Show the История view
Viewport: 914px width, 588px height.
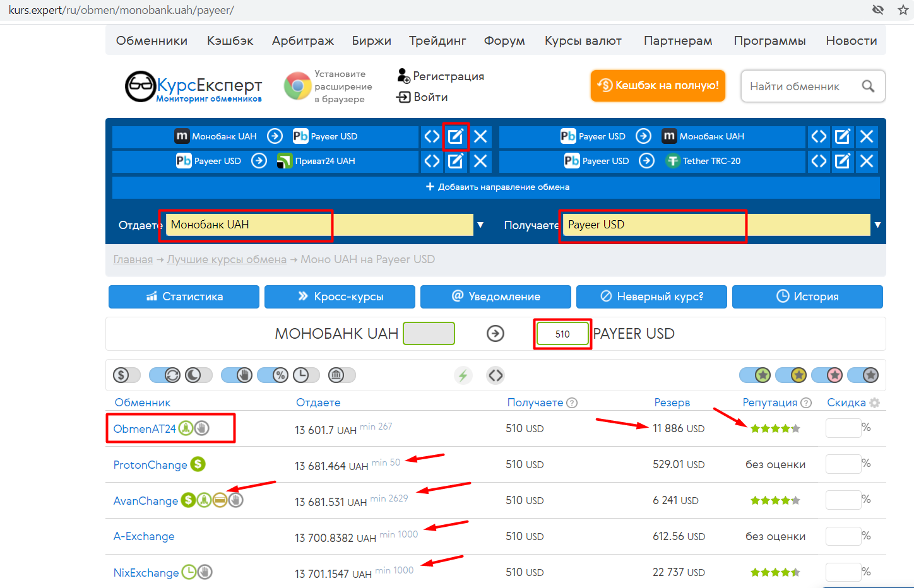point(807,297)
